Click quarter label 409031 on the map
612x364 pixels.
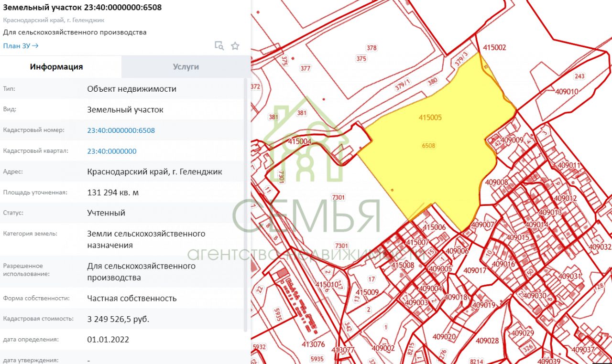point(569,277)
